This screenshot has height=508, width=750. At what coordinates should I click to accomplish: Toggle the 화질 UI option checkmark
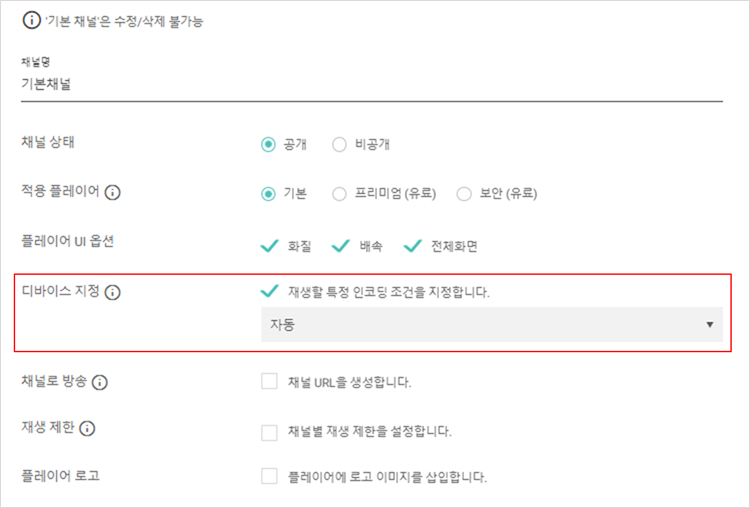[x=269, y=246]
